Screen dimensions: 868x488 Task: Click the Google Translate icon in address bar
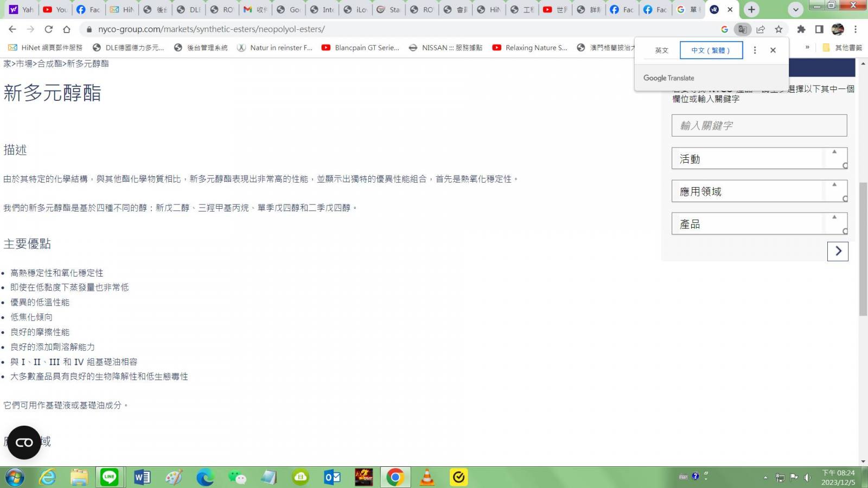742,29
